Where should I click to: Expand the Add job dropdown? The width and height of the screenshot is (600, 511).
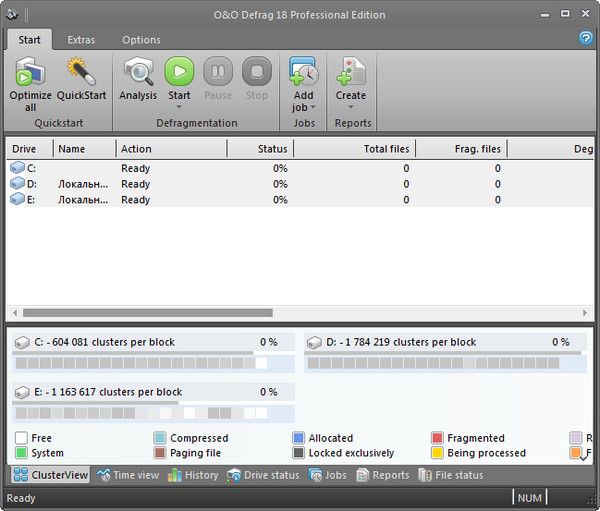coord(303,107)
